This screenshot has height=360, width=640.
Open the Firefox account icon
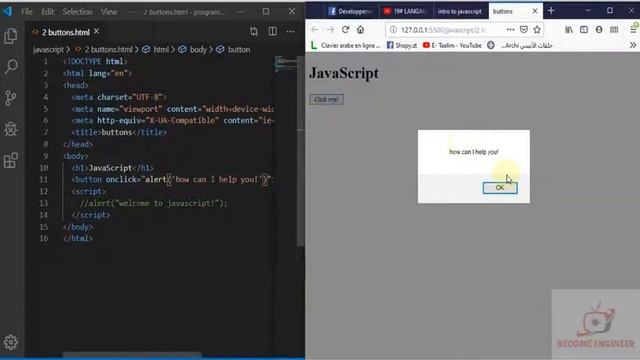point(599,30)
